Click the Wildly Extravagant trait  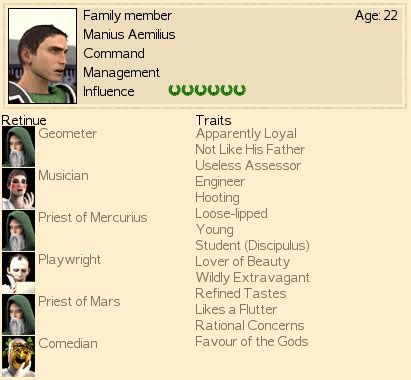253,277
